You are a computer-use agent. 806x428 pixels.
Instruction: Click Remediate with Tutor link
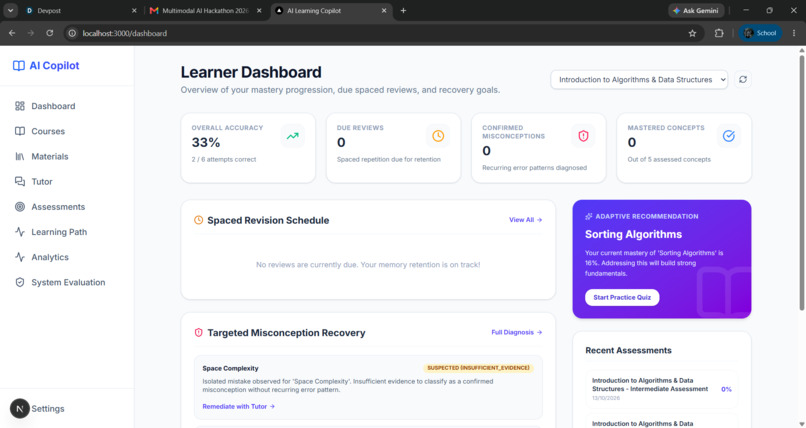(x=239, y=406)
